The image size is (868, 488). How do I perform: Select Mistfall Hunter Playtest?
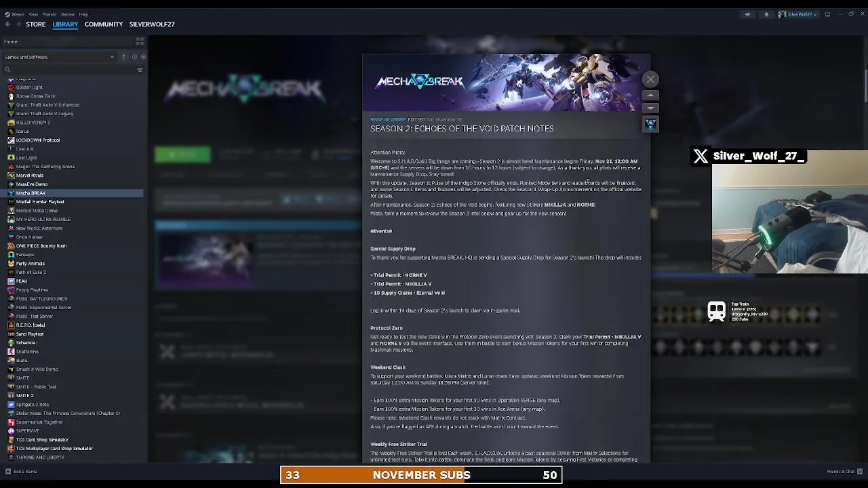40,201
